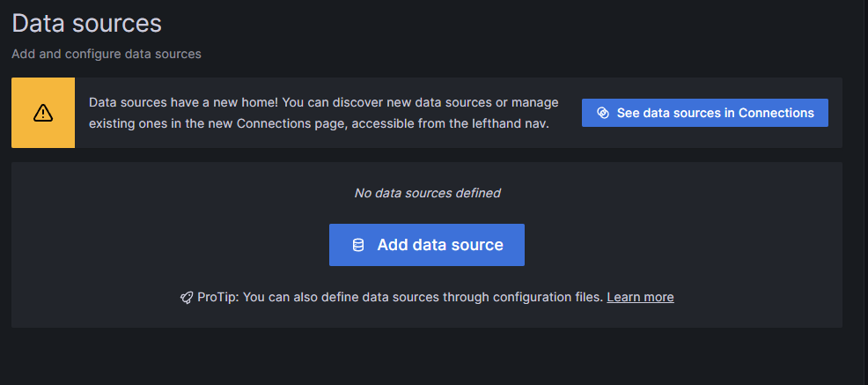This screenshot has height=385, width=868.
Task: Click the "No data sources defined" message
Action: pyautogui.click(x=427, y=193)
